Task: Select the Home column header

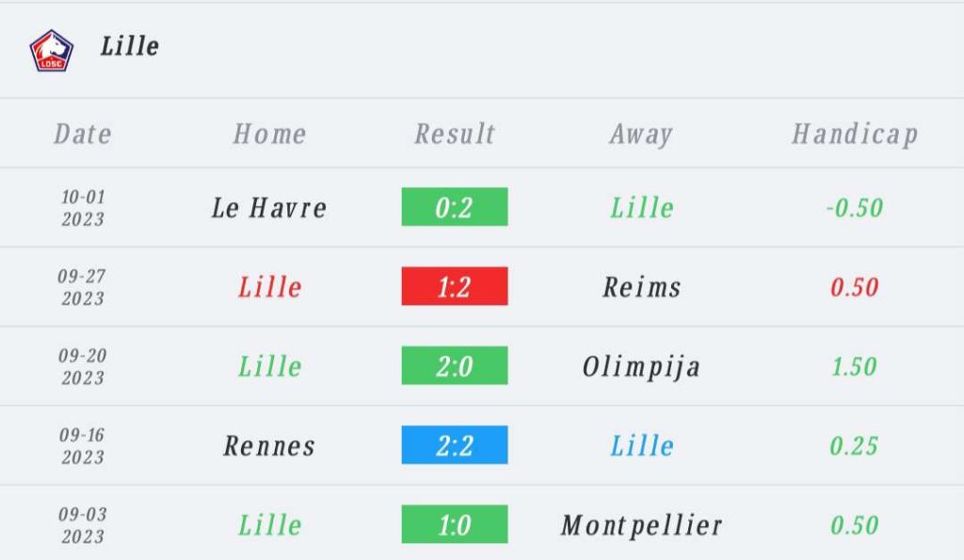Action: [269, 134]
